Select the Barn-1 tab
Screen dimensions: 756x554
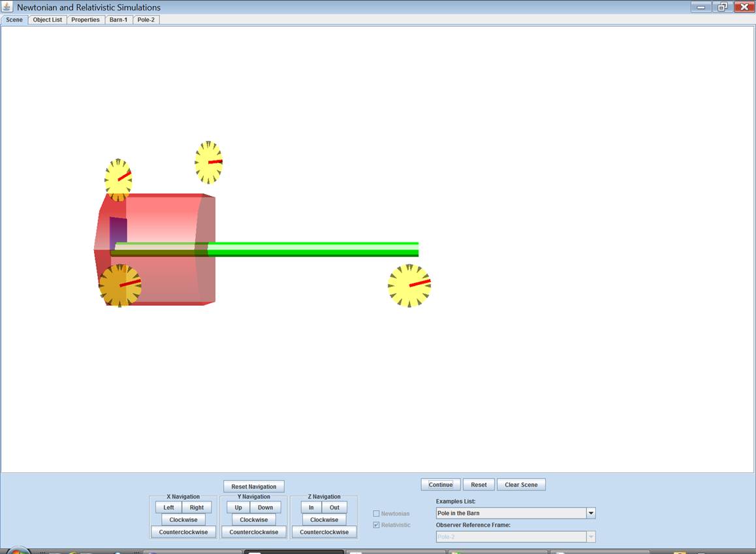click(118, 20)
